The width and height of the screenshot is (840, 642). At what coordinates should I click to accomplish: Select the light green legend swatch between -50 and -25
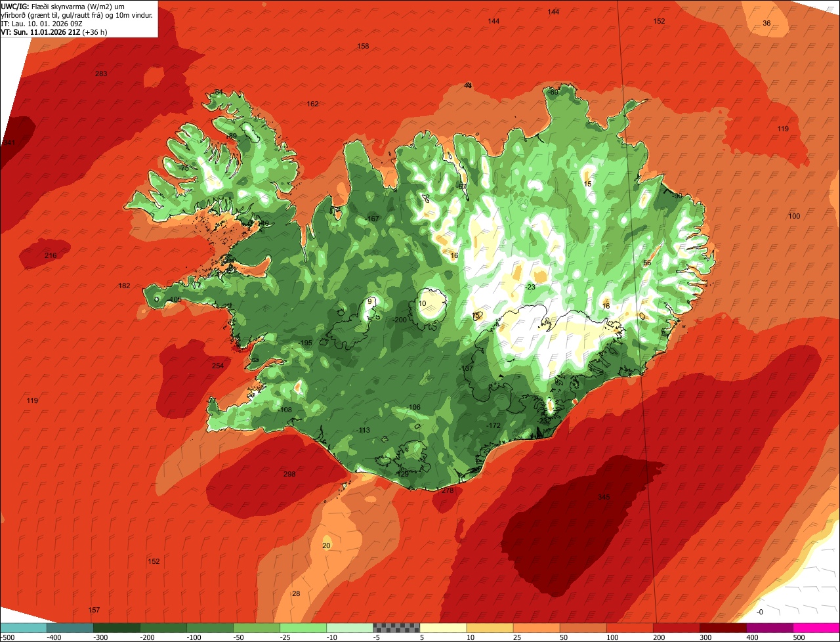point(257,628)
